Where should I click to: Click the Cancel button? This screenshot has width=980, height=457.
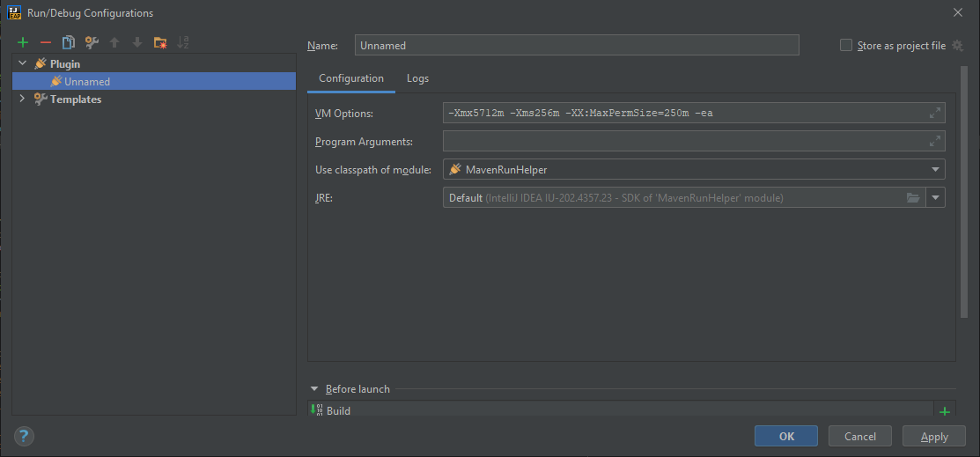tap(860, 437)
